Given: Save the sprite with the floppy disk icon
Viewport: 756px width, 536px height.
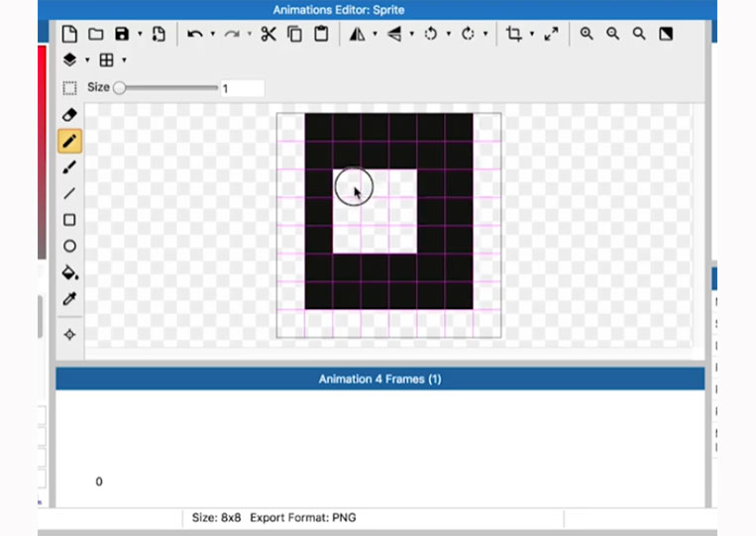Looking at the screenshot, I should [x=122, y=34].
